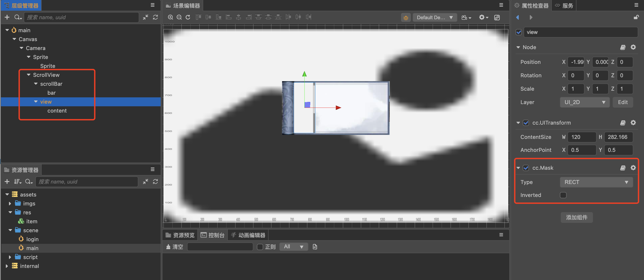Click the hierarchy panel refresh icon
This screenshot has height=280, width=644.
tap(155, 17)
